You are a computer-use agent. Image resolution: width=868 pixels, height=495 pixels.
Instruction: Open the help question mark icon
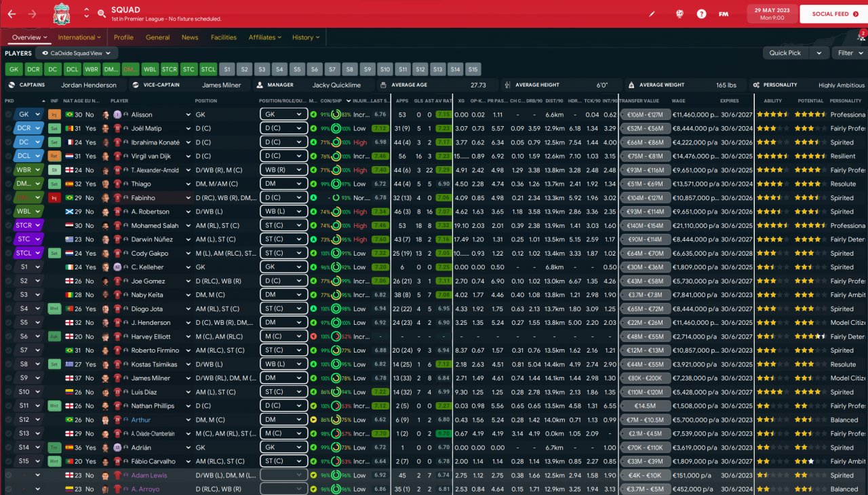701,14
